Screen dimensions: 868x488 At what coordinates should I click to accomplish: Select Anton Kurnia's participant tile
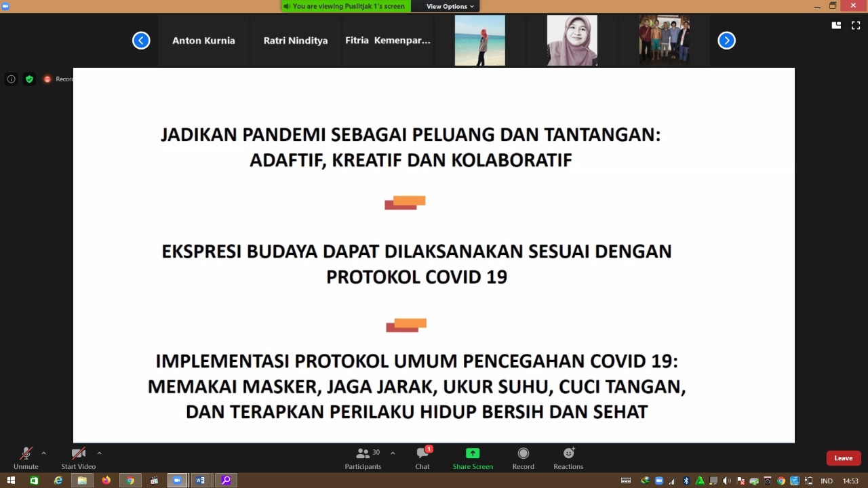(203, 41)
